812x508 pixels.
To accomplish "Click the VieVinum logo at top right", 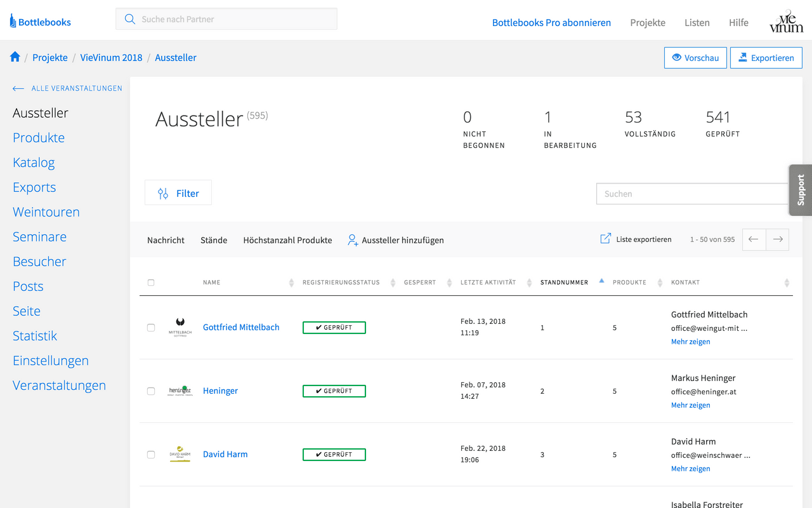I will (x=786, y=21).
